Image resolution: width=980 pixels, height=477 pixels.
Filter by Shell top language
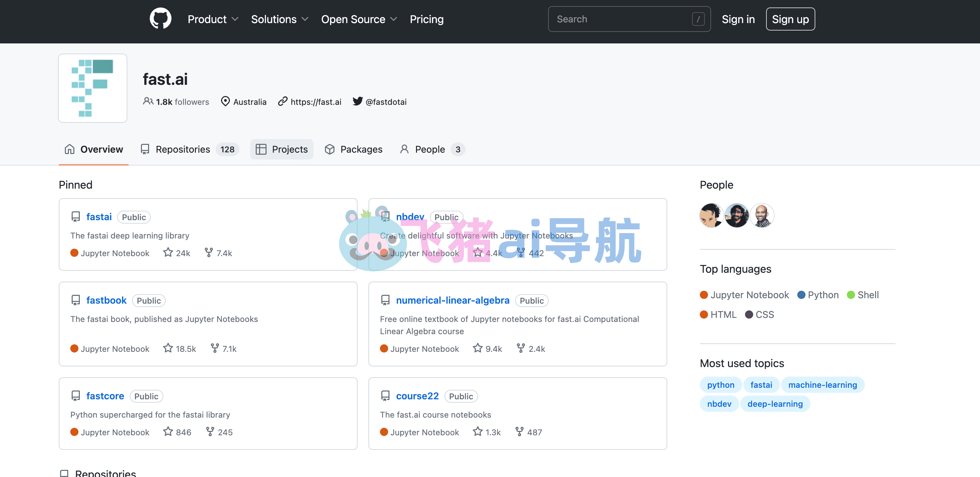(863, 295)
